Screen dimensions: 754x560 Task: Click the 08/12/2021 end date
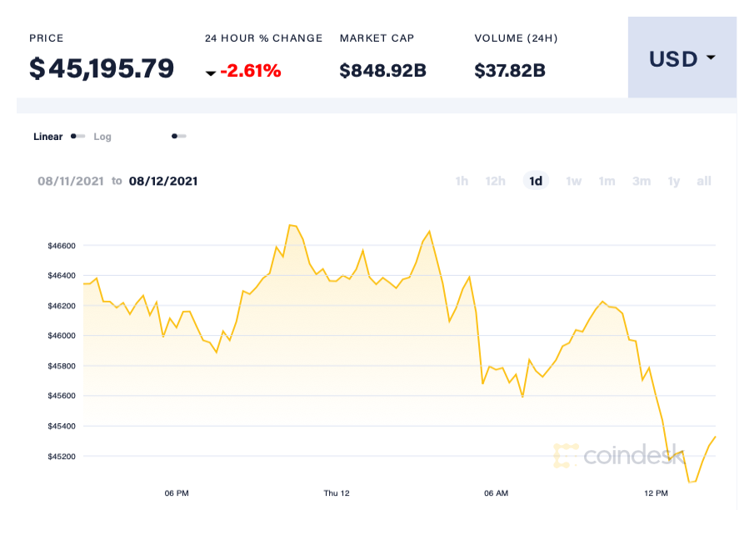(163, 181)
